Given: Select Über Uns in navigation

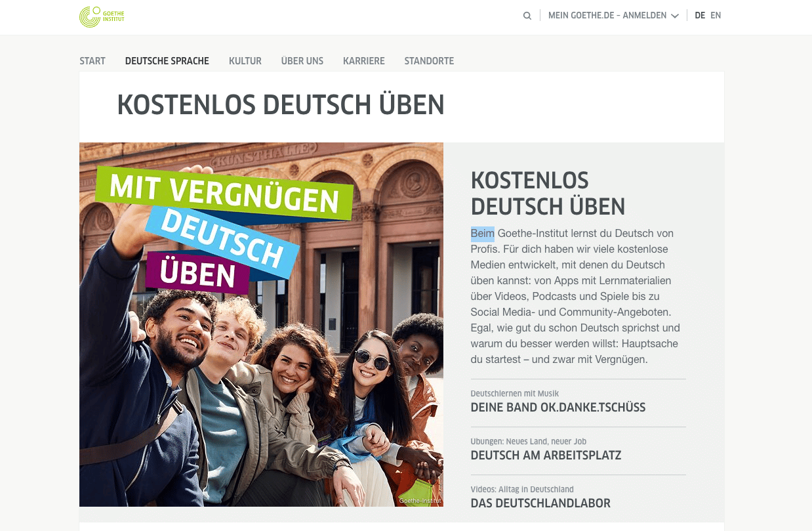Looking at the screenshot, I should tap(302, 61).
